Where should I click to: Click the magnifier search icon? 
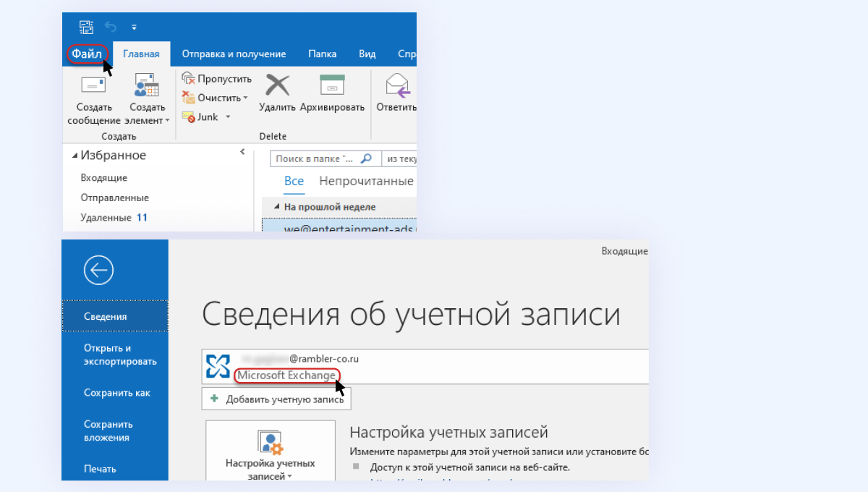367,158
